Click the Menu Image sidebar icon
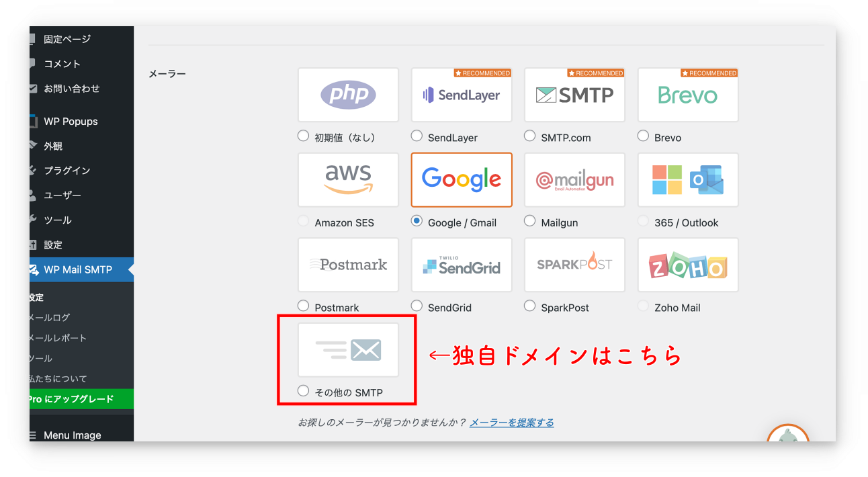Image resolution: width=868 pixels, height=477 pixels. 33,435
